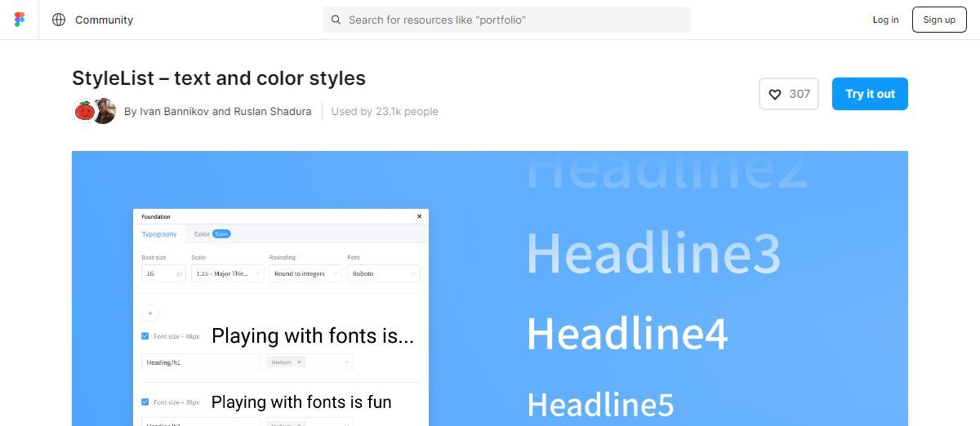Open the Community link
The width and height of the screenshot is (980, 426).
coord(104,20)
